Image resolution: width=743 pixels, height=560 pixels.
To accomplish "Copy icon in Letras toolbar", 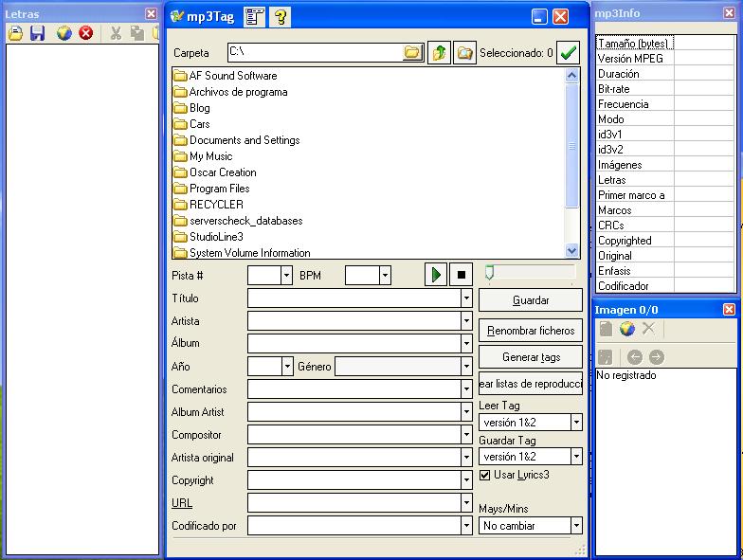I will point(136,33).
